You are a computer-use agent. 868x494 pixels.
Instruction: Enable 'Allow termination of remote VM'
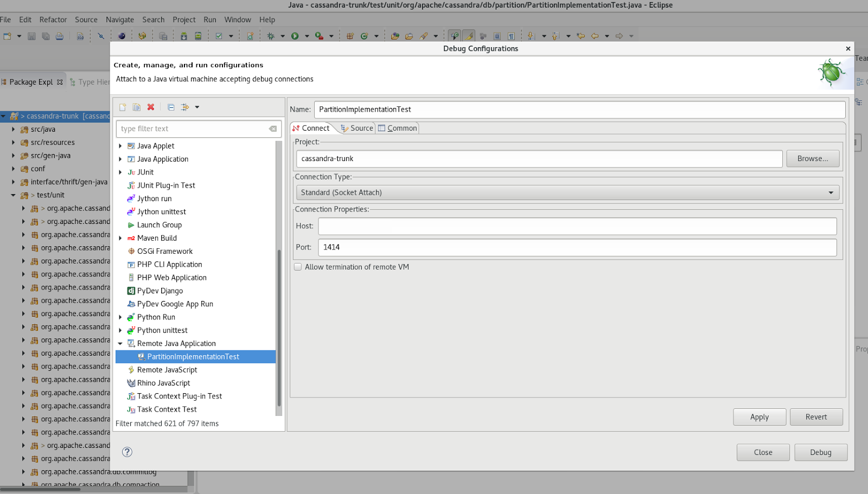298,266
